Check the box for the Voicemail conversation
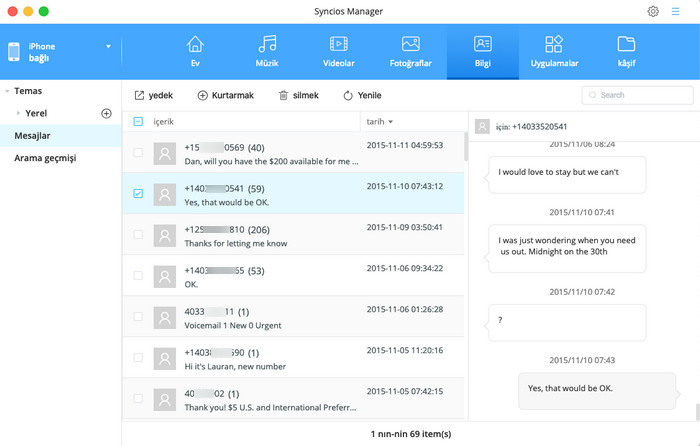This screenshot has height=446, width=700. 138,317
